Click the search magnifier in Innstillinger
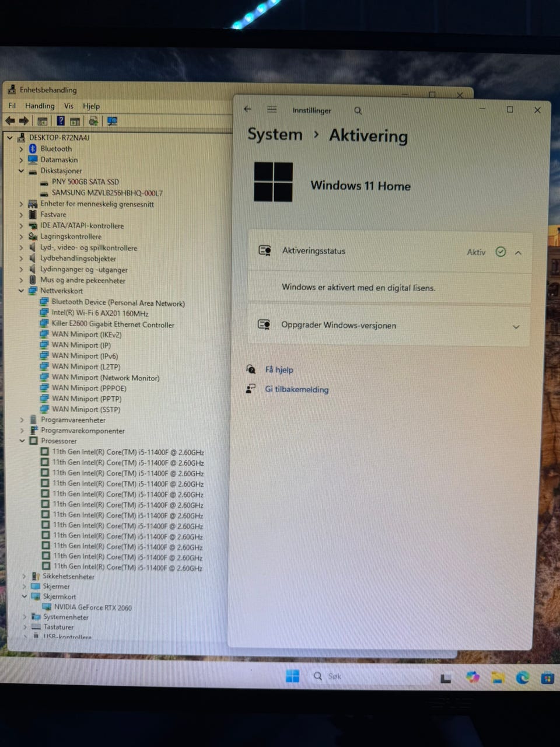The height and width of the screenshot is (747, 560). click(358, 110)
